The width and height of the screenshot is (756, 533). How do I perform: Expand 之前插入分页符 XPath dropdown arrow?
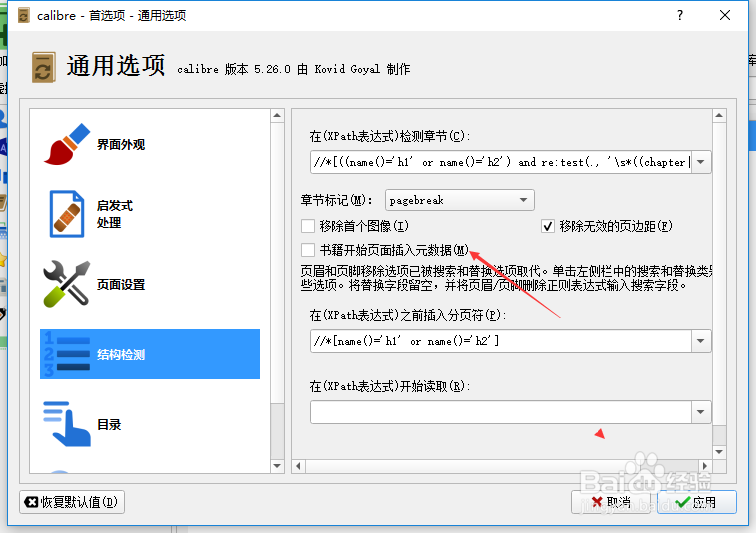pyautogui.click(x=701, y=341)
